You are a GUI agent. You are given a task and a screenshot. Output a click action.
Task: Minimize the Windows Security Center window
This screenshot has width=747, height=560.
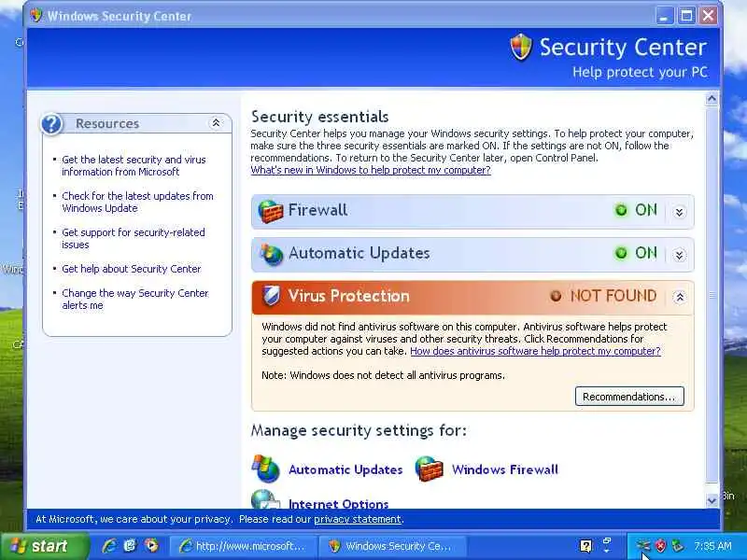tap(665, 16)
